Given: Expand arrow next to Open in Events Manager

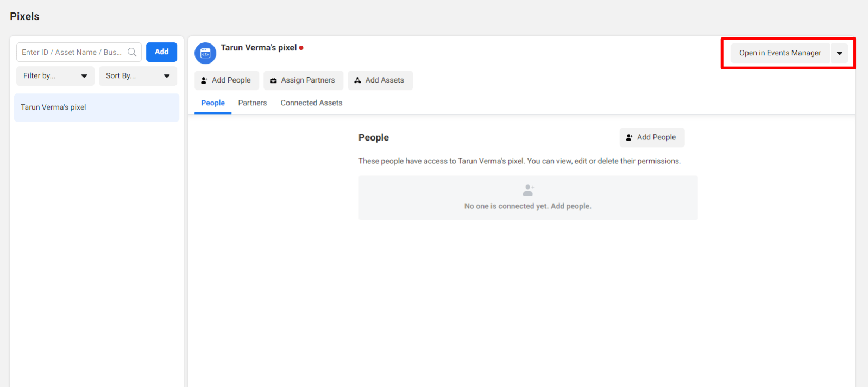Looking at the screenshot, I should [840, 53].
